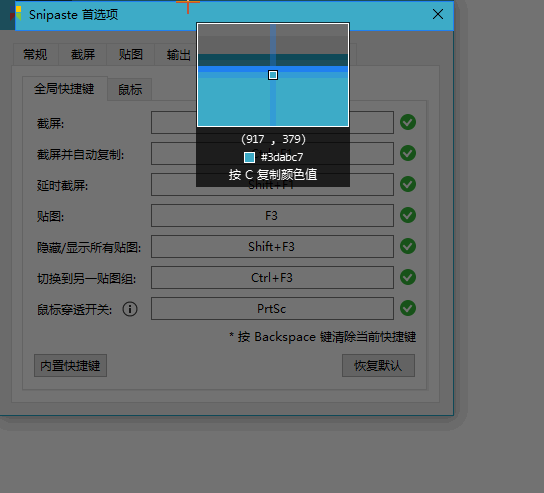Focus the Shift+F3 hotkey field
This screenshot has height=493, width=544.
point(272,246)
